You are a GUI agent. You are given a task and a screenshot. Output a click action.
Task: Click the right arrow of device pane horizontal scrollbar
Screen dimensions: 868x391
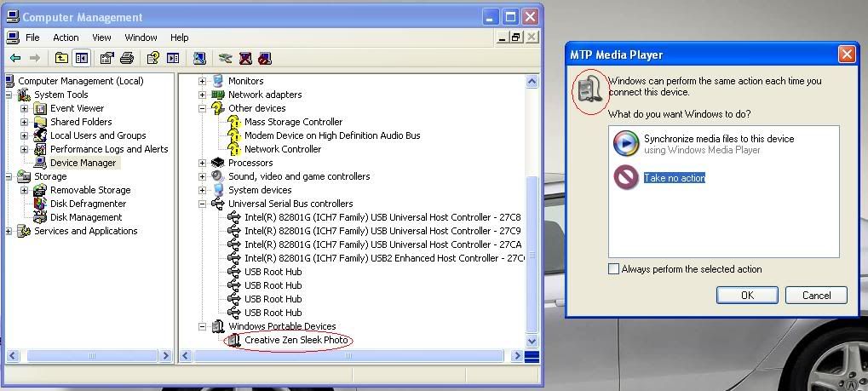pyautogui.click(x=517, y=356)
